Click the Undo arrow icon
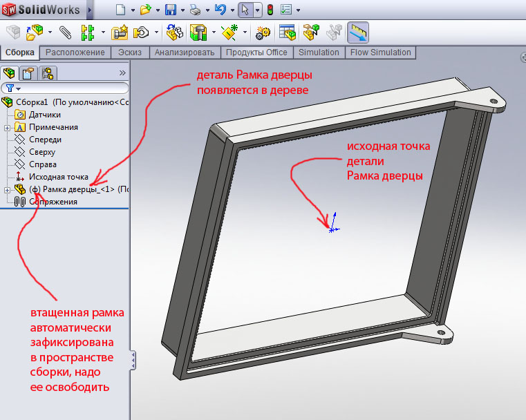Screen dimensions: 526x420 tap(220, 10)
